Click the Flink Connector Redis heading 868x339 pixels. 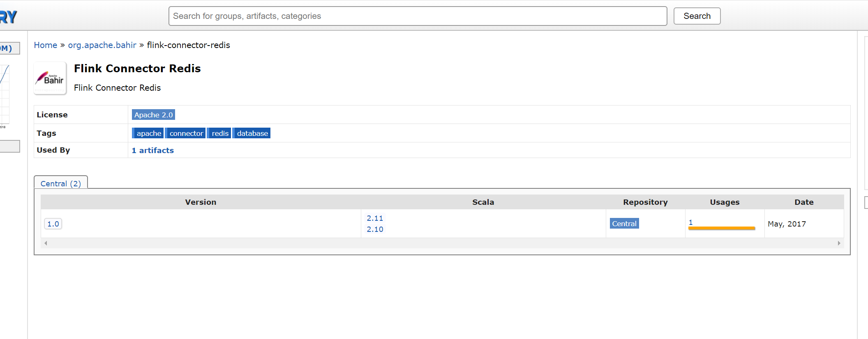(137, 69)
